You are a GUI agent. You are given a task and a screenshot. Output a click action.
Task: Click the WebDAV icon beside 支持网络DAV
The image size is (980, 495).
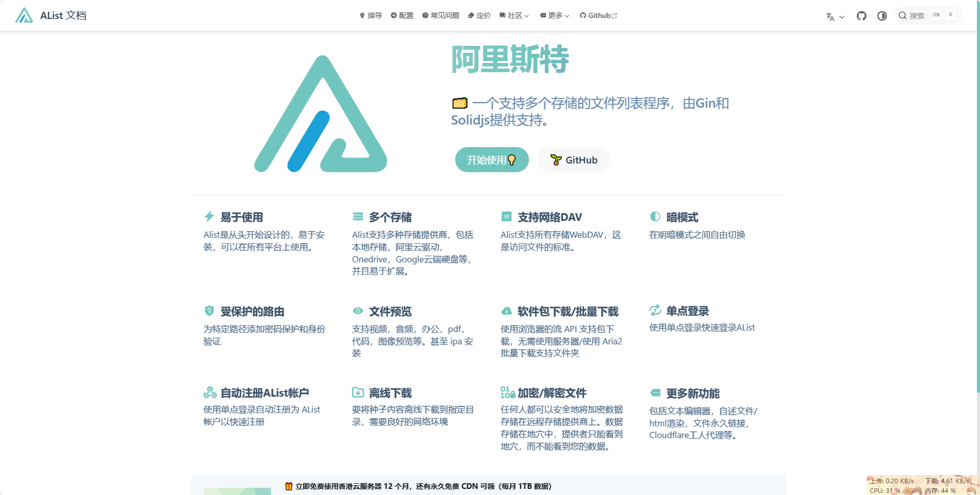pos(506,216)
